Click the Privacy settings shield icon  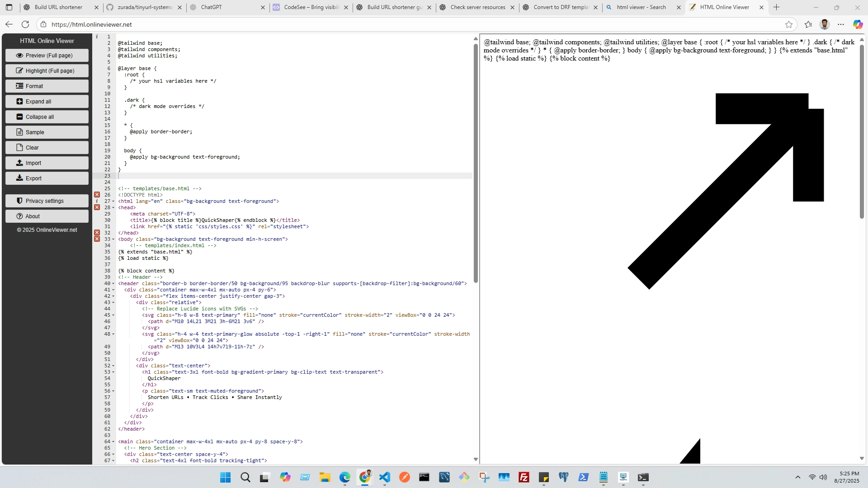(x=19, y=201)
